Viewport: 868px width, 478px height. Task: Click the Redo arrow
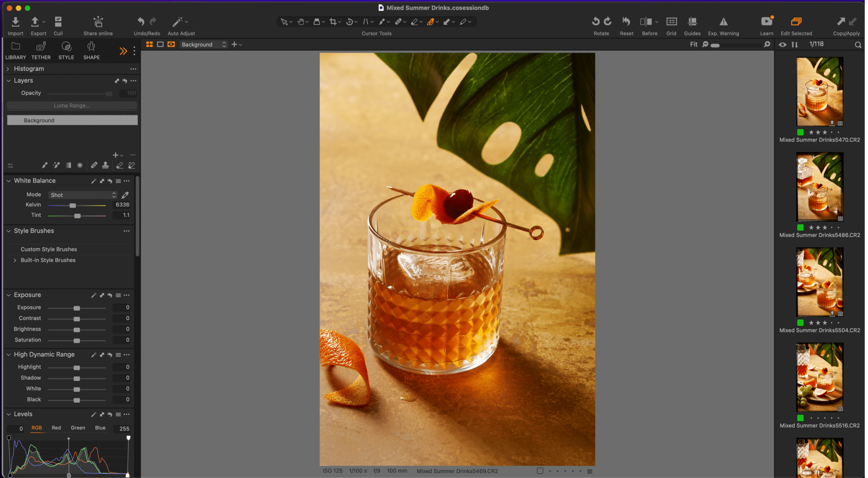pos(153,21)
